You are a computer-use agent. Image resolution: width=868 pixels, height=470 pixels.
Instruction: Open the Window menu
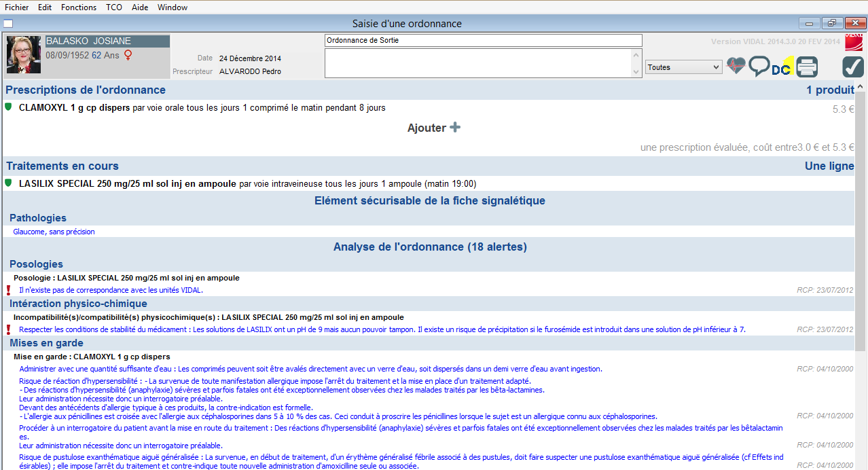(x=173, y=7)
